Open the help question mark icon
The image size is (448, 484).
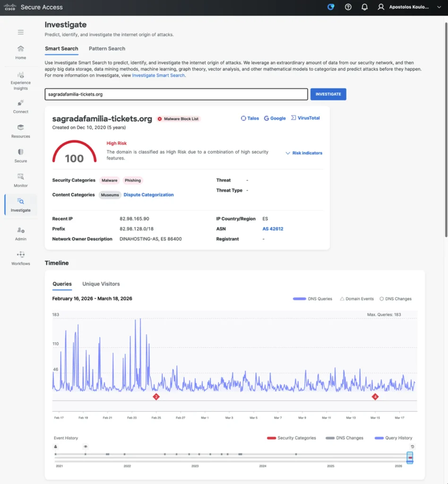coord(348,7)
